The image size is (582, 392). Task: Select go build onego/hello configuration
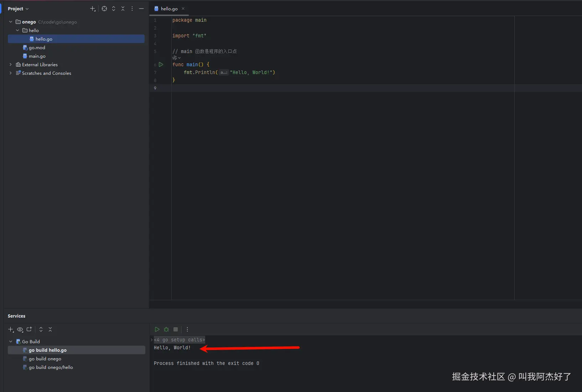coord(51,367)
